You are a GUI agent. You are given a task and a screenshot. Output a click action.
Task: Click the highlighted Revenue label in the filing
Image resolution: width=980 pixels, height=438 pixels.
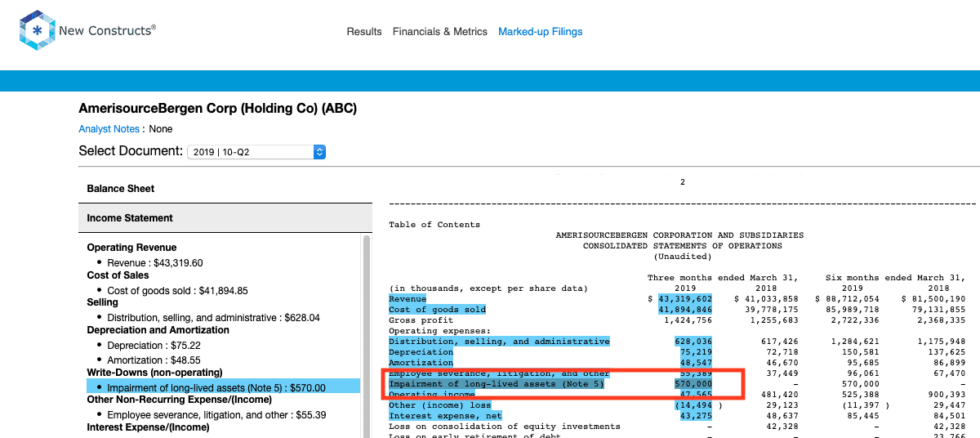pos(408,299)
